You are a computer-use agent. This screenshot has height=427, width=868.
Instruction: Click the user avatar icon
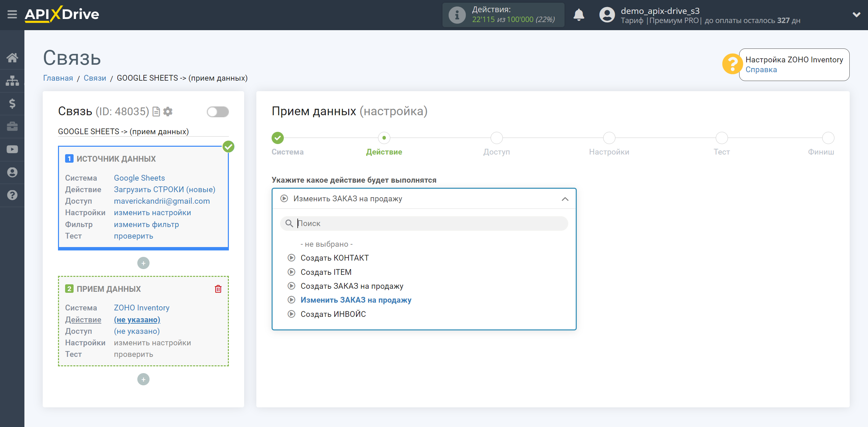point(607,15)
